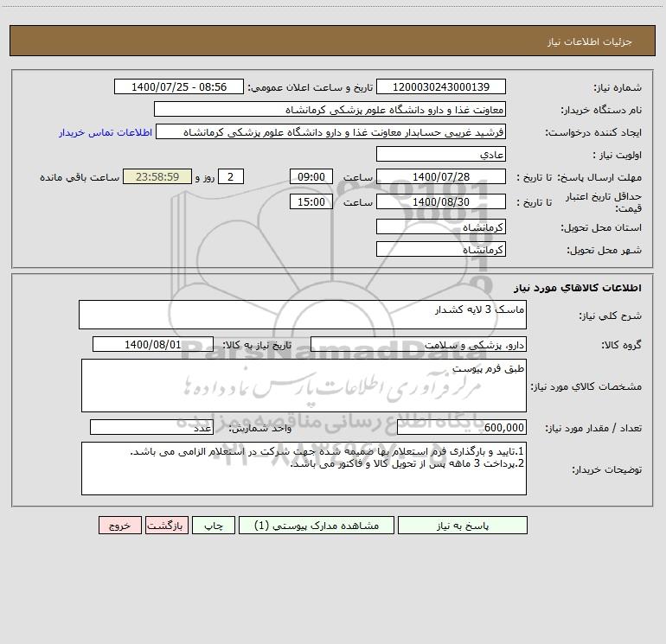Click شهر محل تحویل label
The image size is (666, 644).
pos(604,250)
